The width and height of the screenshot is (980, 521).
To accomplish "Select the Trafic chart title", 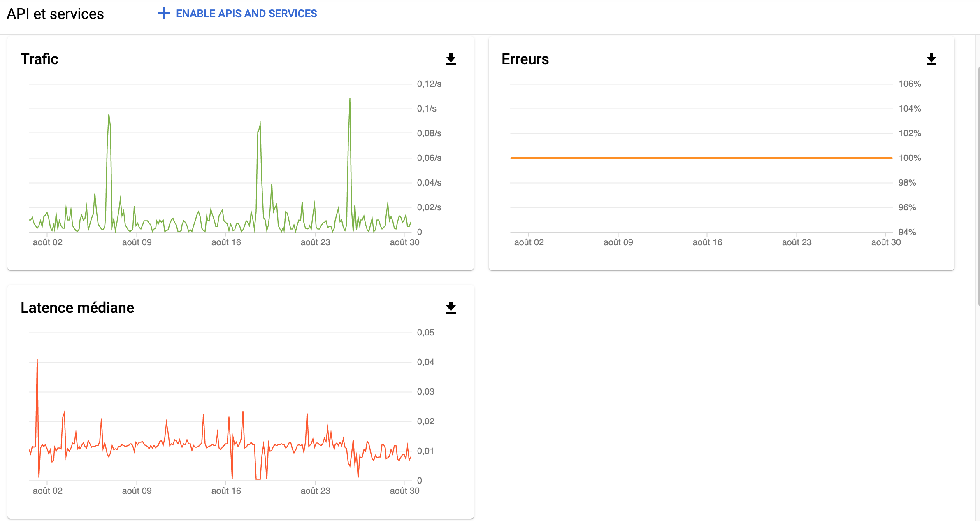I will (x=39, y=59).
